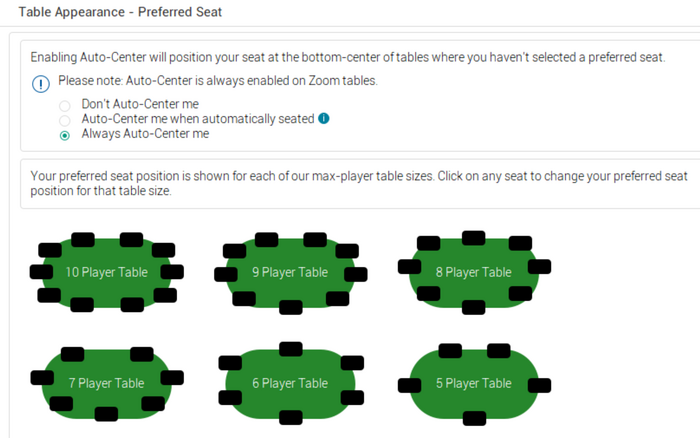Viewport: 700px width, 438px height.
Task: Select "Don't Auto-Center me" radio option
Action: click(x=65, y=104)
